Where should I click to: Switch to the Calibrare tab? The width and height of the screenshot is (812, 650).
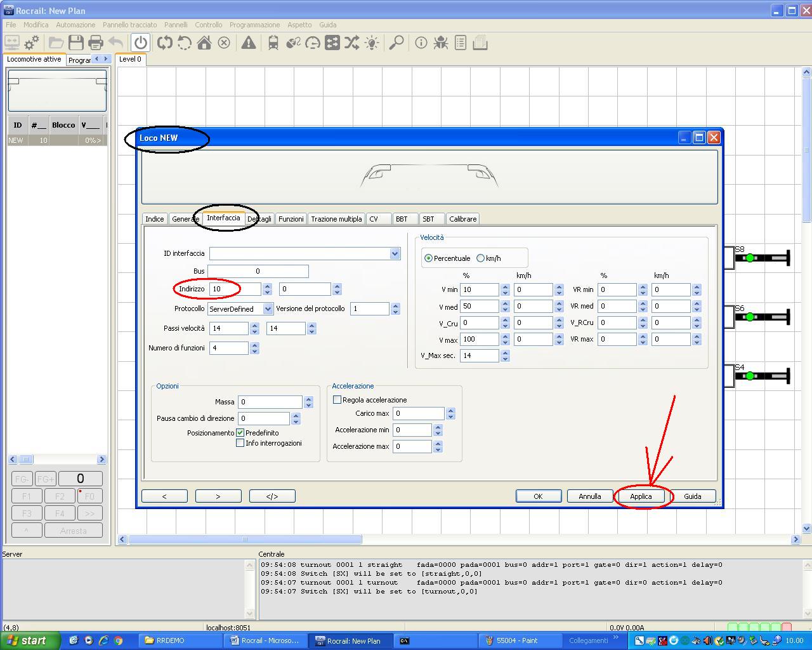462,219
